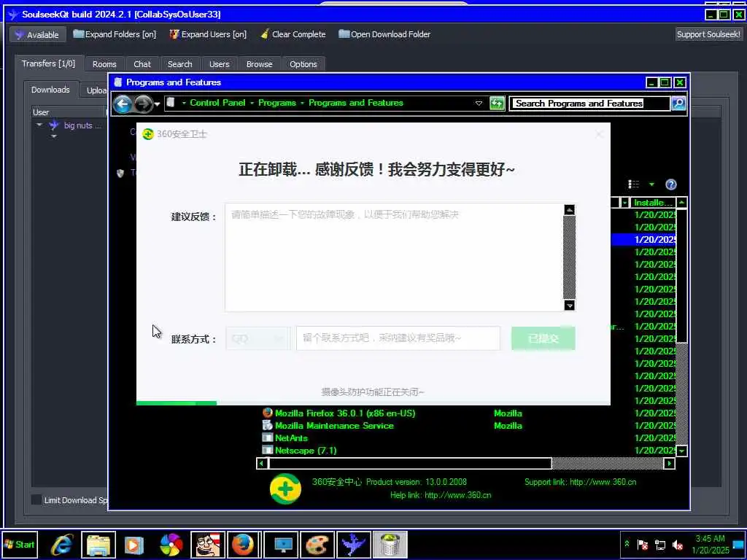The height and width of the screenshot is (560, 747).
Task: Click Clear Complete broom button
Action: pos(293,34)
